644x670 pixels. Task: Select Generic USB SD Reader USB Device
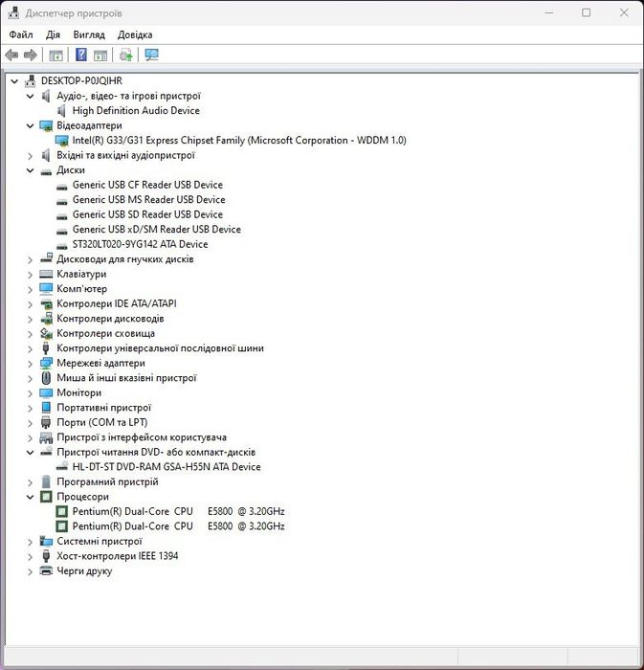147,214
